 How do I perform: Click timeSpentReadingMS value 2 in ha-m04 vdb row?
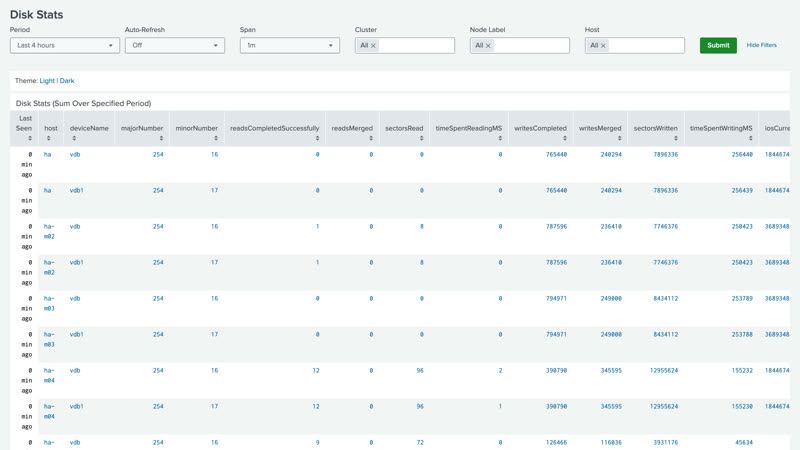pos(500,370)
